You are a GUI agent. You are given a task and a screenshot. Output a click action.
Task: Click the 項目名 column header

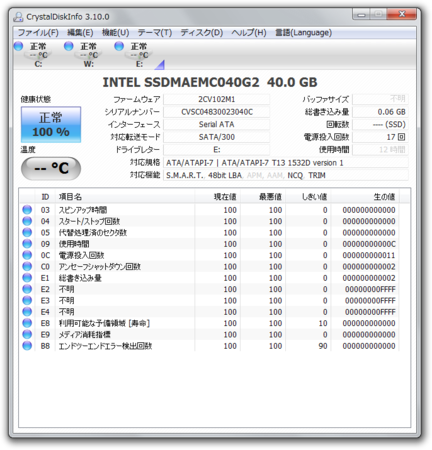click(x=125, y=197)
